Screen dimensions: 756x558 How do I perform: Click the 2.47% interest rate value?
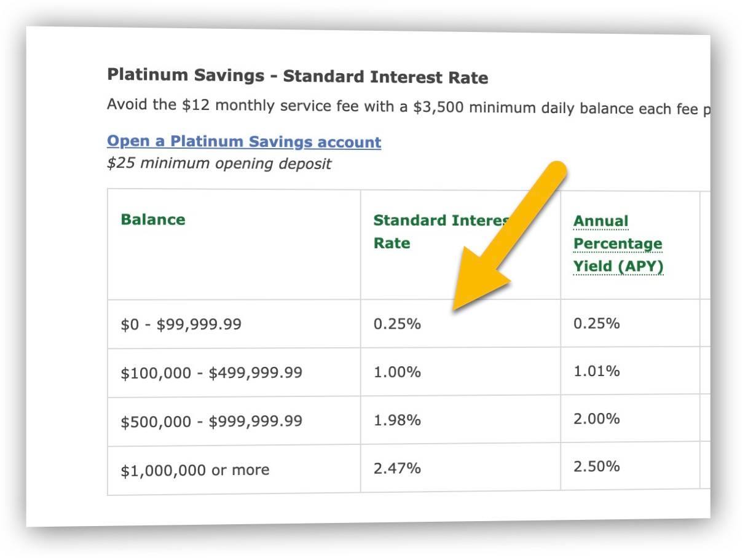coord(397,468)
